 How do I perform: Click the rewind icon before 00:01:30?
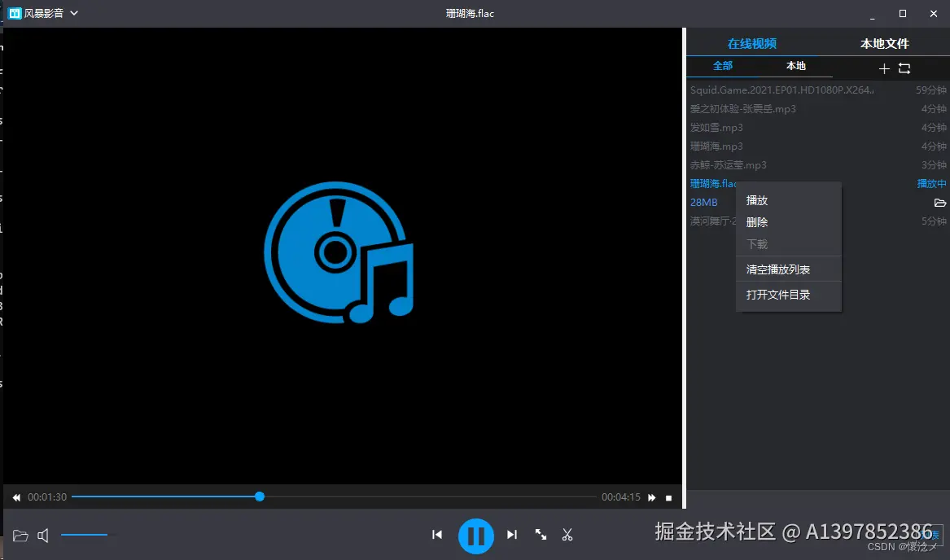(x=16, y=497)
